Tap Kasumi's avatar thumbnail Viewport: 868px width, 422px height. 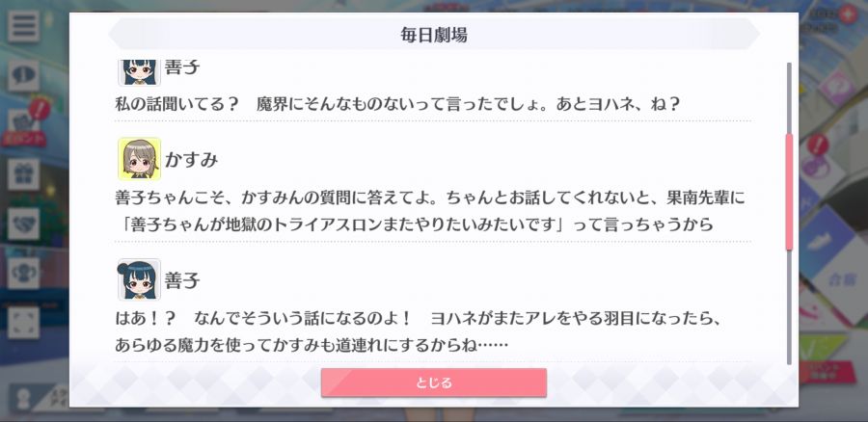[x=139, y=159]
